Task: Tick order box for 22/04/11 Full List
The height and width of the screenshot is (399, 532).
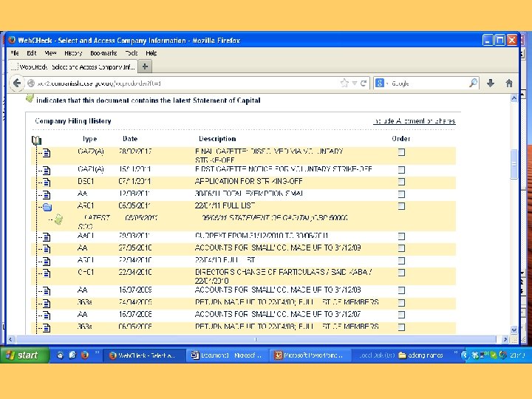Action: click(x=401, y=206)
